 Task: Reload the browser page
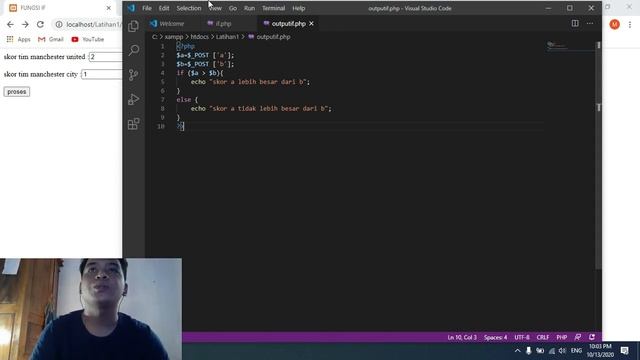40,24
